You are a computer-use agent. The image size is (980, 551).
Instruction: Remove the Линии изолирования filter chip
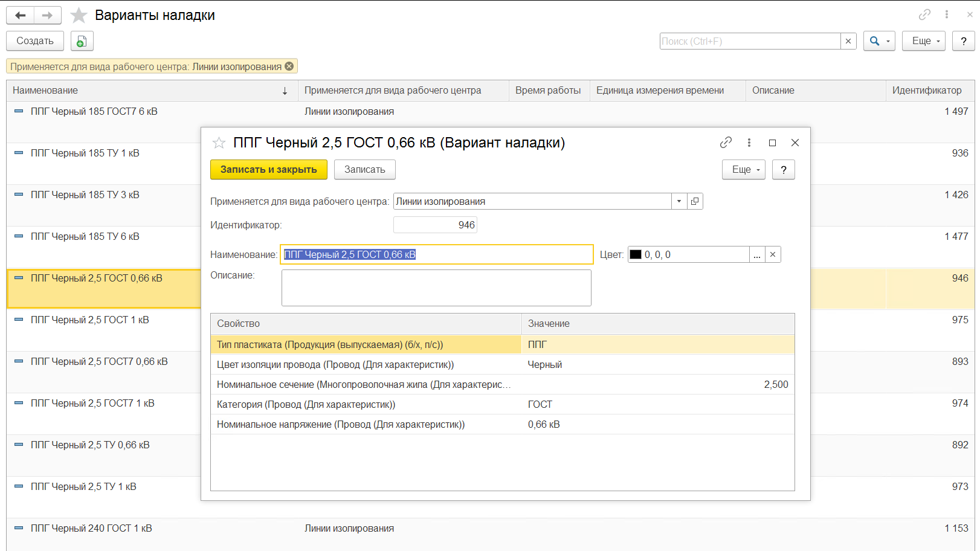289,66
